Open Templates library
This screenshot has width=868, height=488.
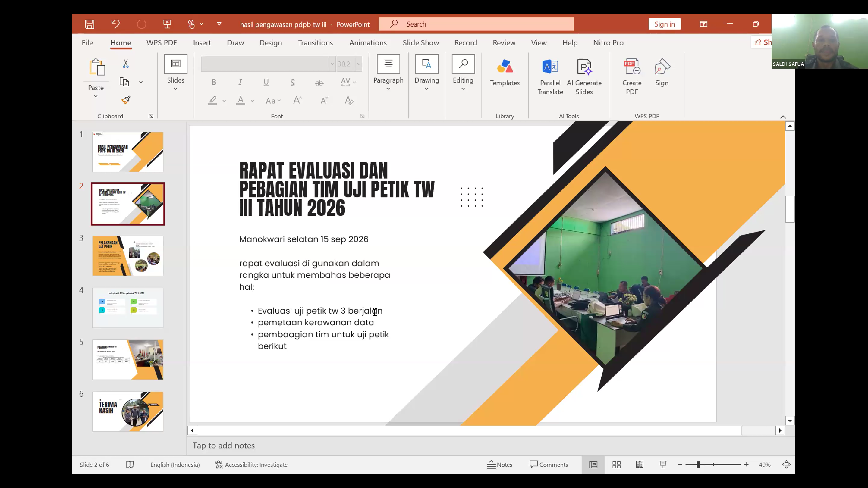point(505,73)
